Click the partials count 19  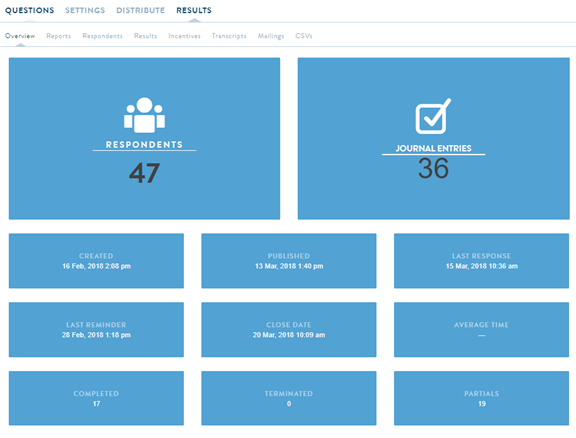(x=482, y=404)
